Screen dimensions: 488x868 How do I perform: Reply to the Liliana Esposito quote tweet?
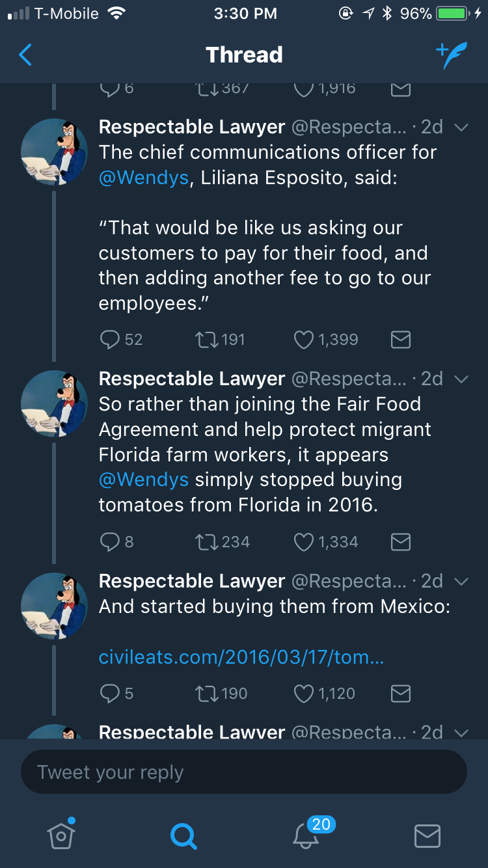[110, 339]
